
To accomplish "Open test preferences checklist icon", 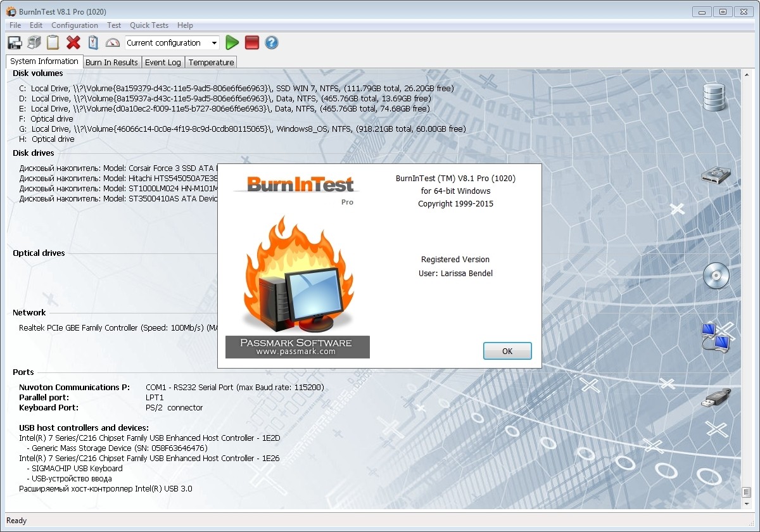I will (93, 42).
